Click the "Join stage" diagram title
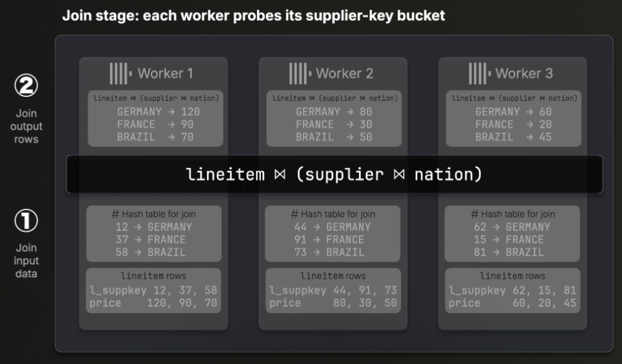The image size is (622, 364). 253,16
